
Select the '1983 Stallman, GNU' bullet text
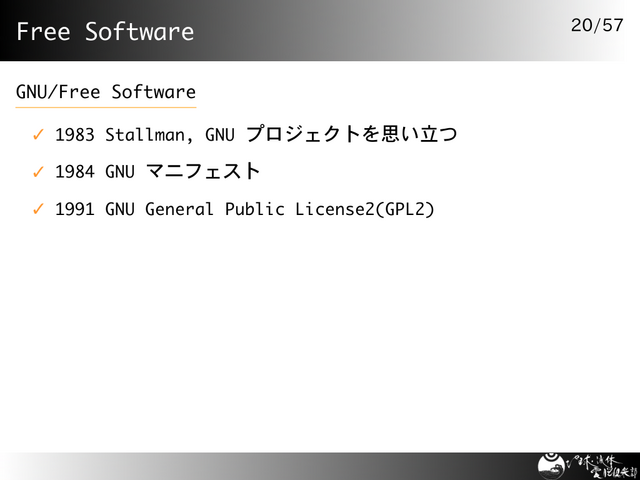(x=145, y=134)
